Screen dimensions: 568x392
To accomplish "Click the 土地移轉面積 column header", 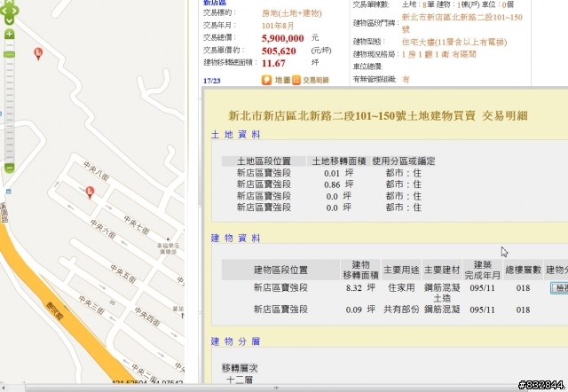I will tap(339, 161).
